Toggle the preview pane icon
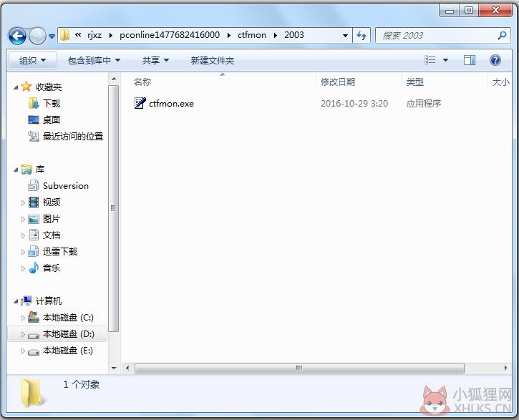Viewport: 519px width, 420px height. [x=470, y=60]
